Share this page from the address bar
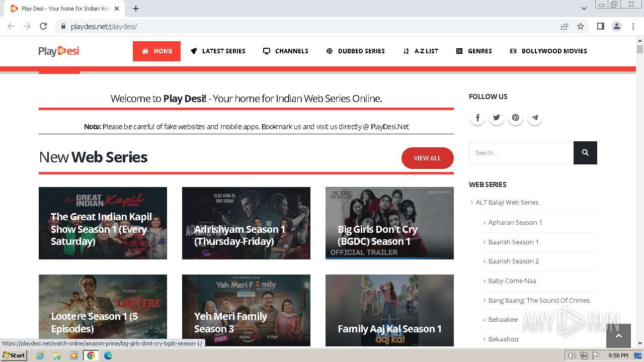This screenshot has width=644, height=362. point(565,26)
